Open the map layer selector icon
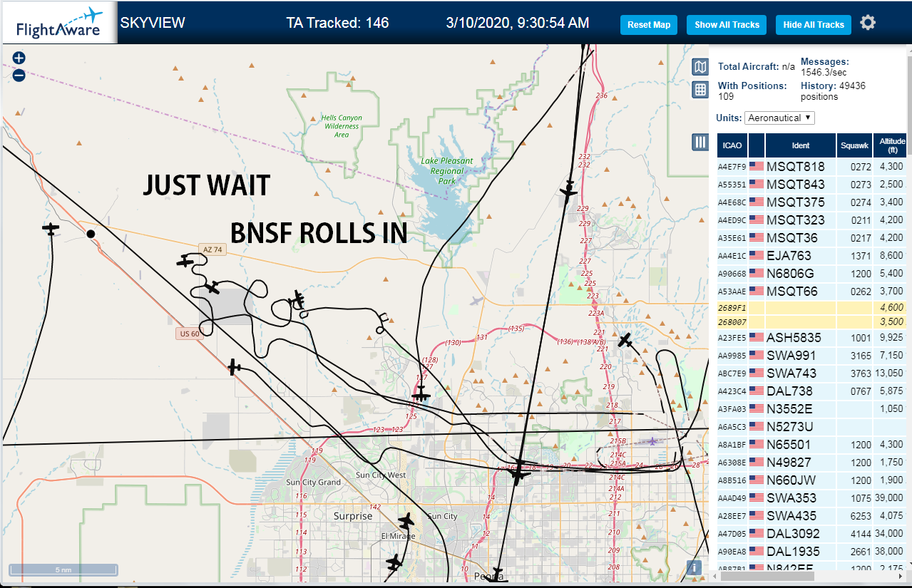912x588 pixels. (x=700, y=67)
